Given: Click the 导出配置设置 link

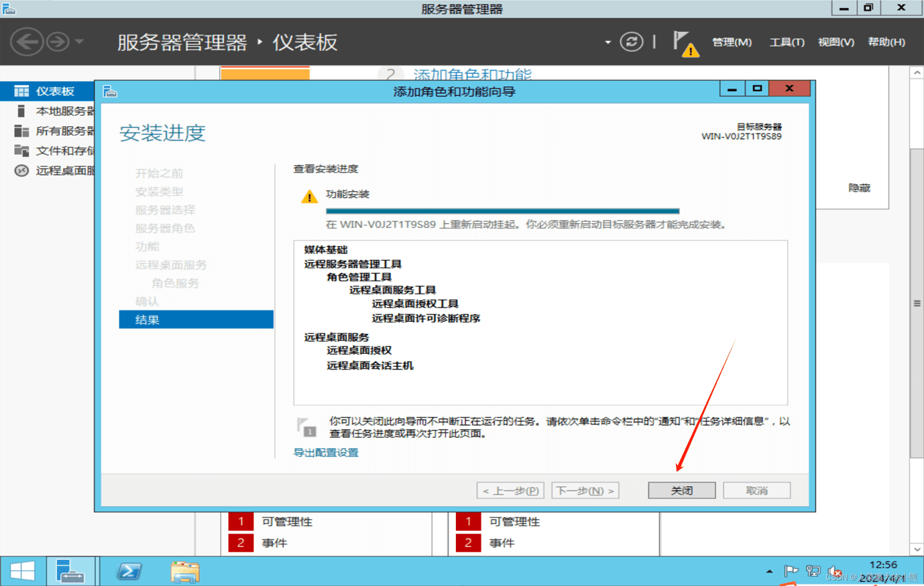Looking at the screenshot, I should click(326, 453).
